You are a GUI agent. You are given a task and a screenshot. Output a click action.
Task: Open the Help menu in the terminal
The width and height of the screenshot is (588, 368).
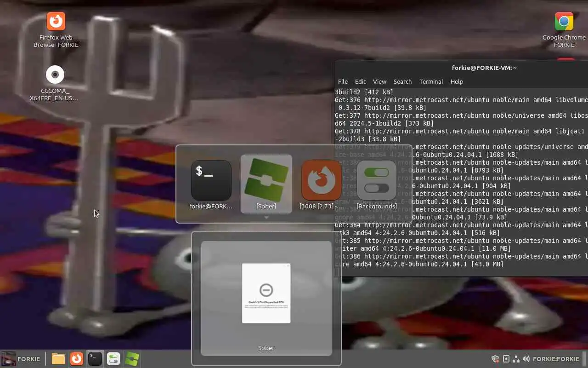[457, 81]
